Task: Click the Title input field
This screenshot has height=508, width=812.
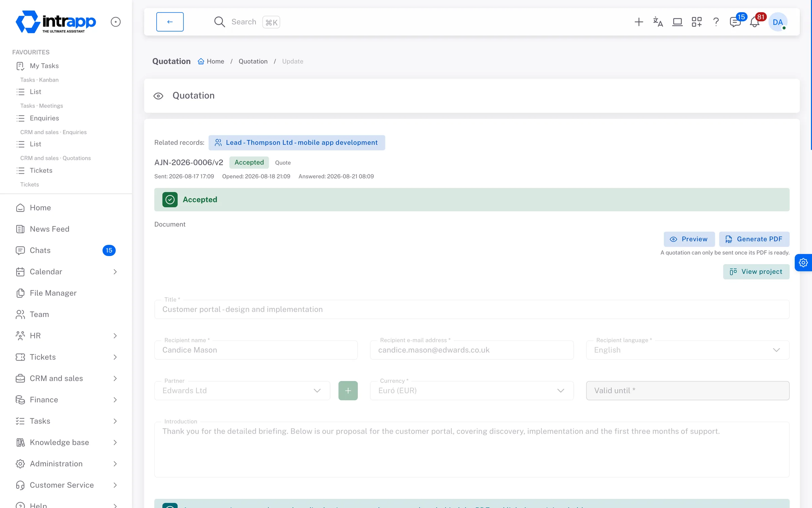Action: point(472,309)
